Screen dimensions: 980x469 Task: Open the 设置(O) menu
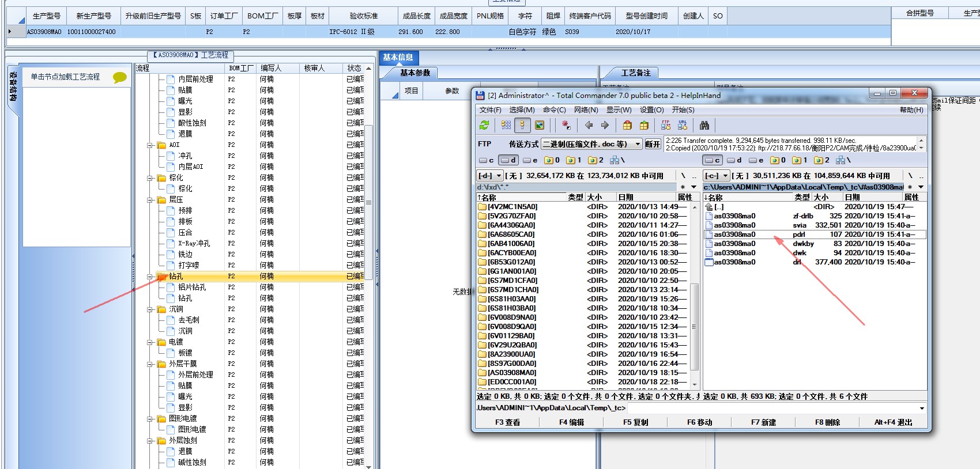(651, 110)
